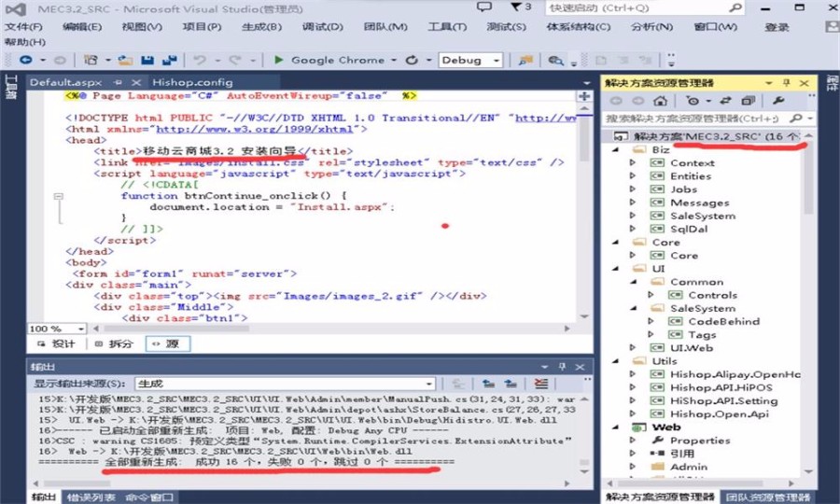Select the SqlDal project in tree

point(694,229)
